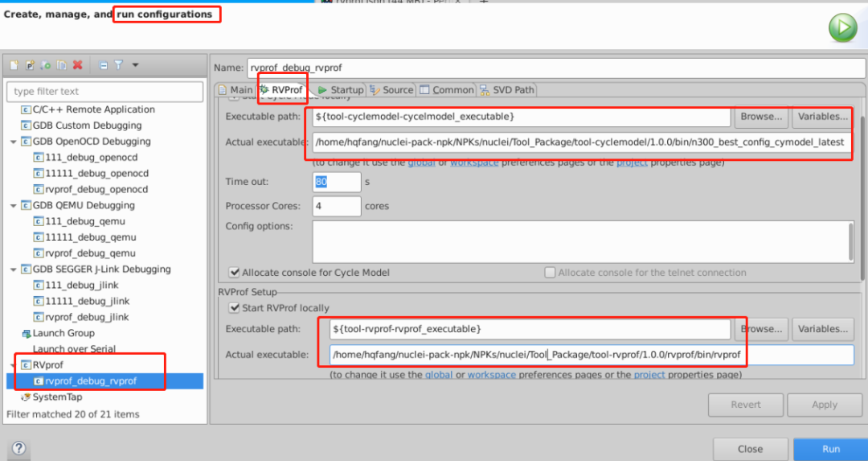Collapse GDB SEGGER J-Link Debugging node
This screenshot has height=461, width=868.
tap(14, 270)
